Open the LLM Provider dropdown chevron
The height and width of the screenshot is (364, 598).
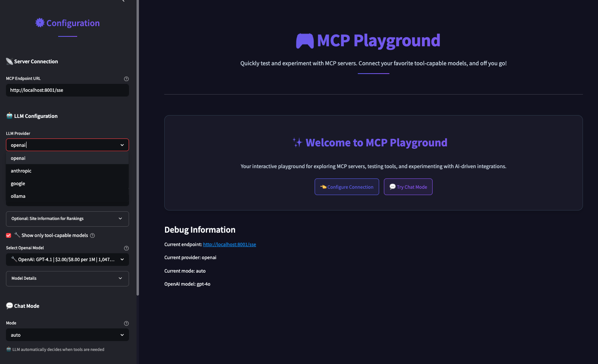coord(122,145)
